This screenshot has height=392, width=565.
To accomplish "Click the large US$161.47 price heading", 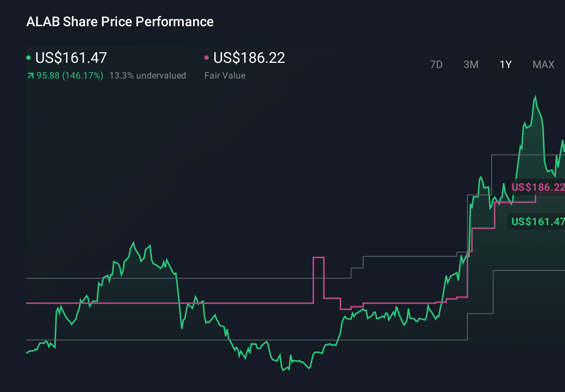I will (71, 58).
